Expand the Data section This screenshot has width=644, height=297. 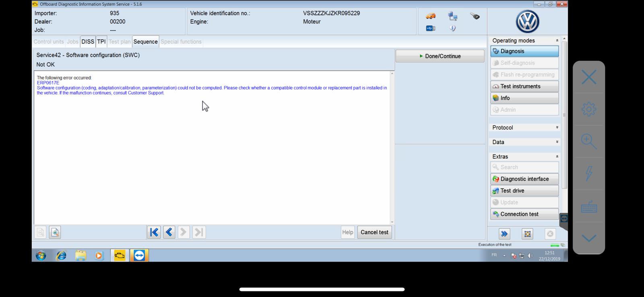tap(557, 142)
